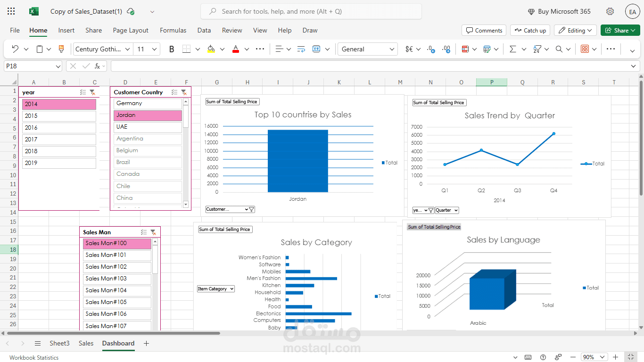Select Germany in Customer Country slicer

(148, 103)
